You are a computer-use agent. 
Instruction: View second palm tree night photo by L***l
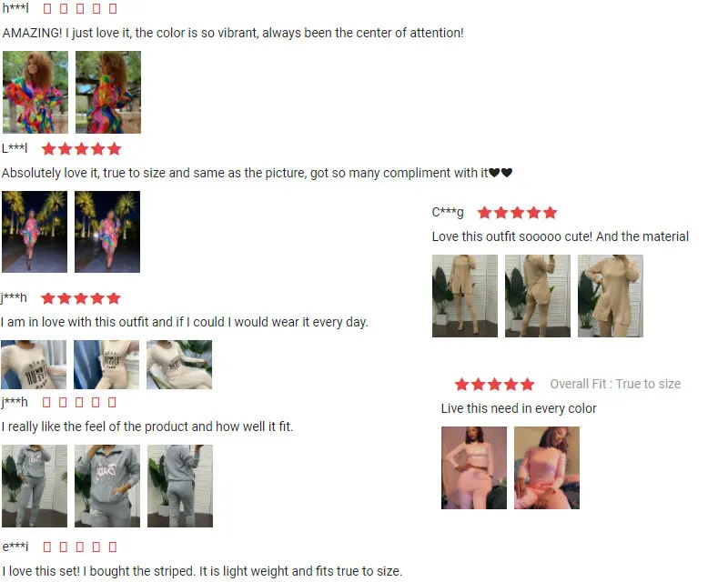[x=107, y=232]
